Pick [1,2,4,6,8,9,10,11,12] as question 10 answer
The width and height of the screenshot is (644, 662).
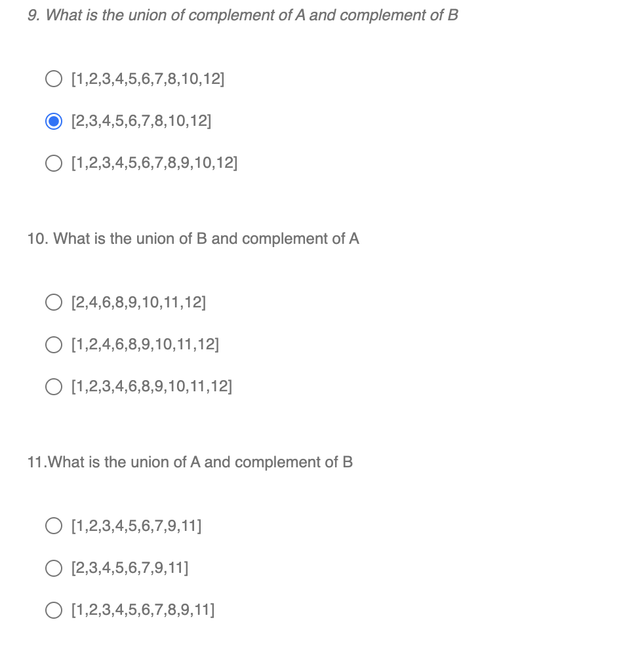[x=54, y=344]
